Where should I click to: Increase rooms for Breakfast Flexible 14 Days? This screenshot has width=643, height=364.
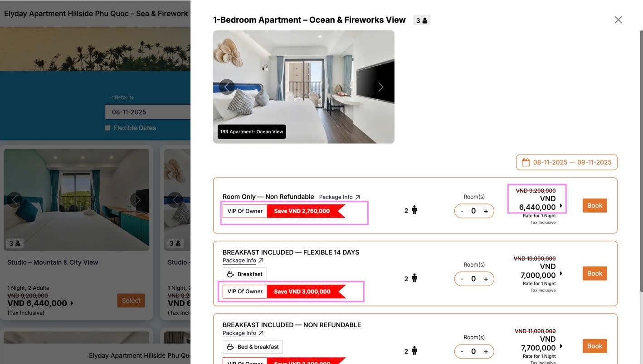point(486,279)
